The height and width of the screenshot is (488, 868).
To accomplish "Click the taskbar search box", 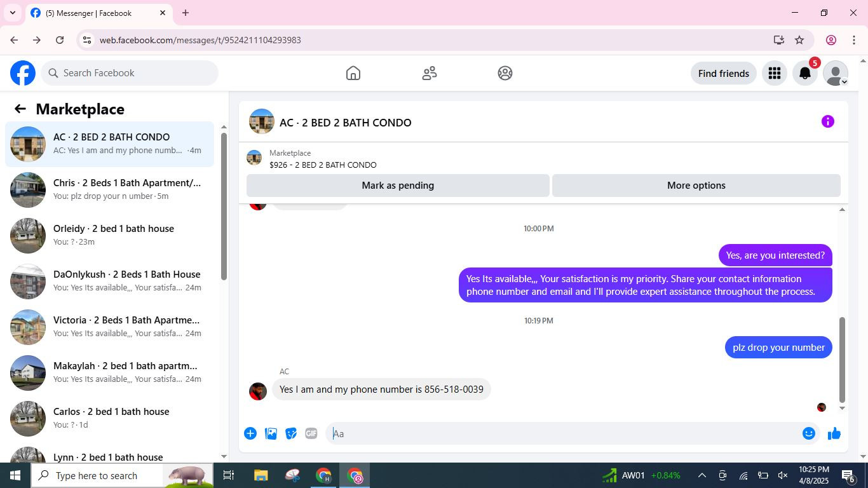I will click(122, 475).
